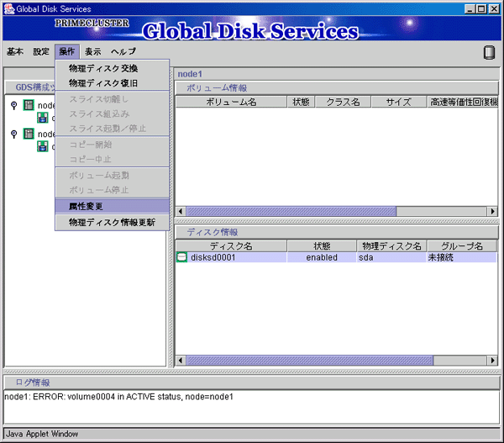Open the 表示 menu
The image size is (504, 443).
click(93, 51)
